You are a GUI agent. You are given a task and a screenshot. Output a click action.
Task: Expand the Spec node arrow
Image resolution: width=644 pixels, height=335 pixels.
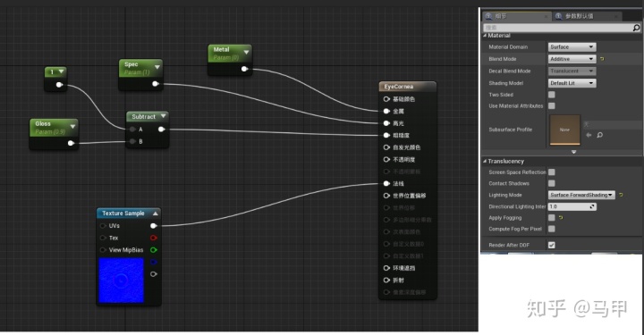(x=157, y=67)
